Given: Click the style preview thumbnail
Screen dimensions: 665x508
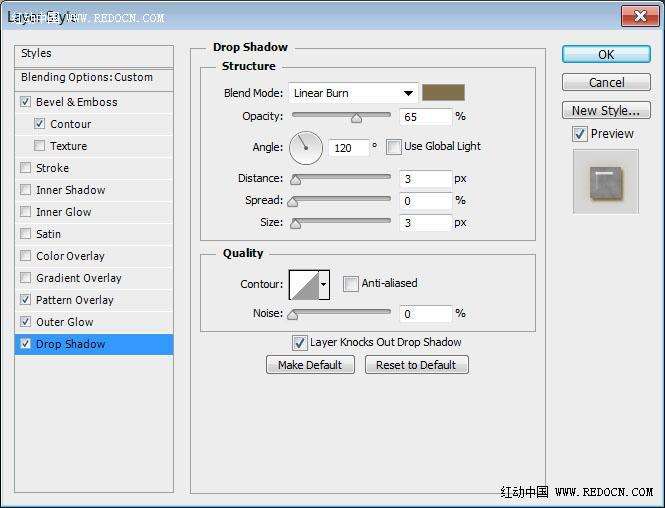Looking at the screenshot, I should 606,181.
